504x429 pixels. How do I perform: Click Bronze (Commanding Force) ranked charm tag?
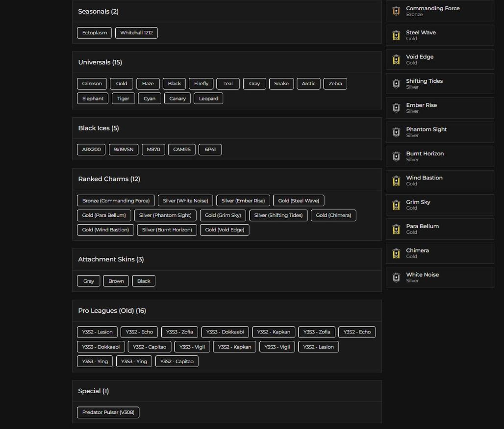point(116,201)
